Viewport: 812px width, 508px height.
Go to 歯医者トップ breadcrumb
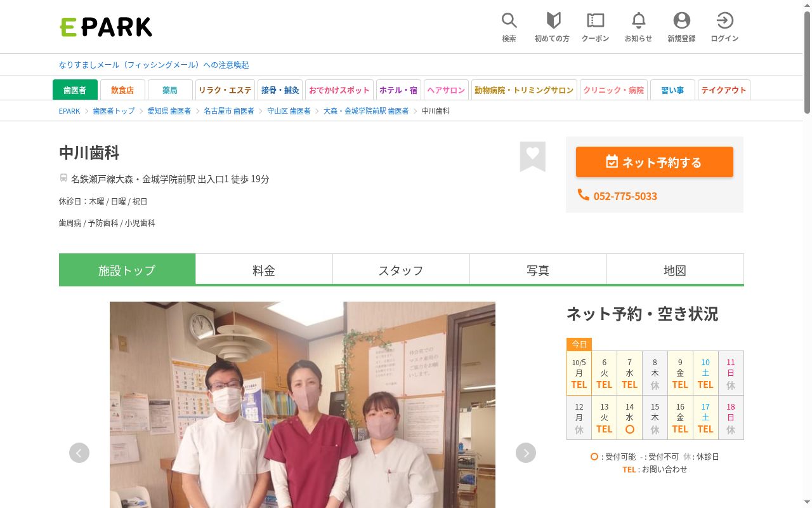114,111
